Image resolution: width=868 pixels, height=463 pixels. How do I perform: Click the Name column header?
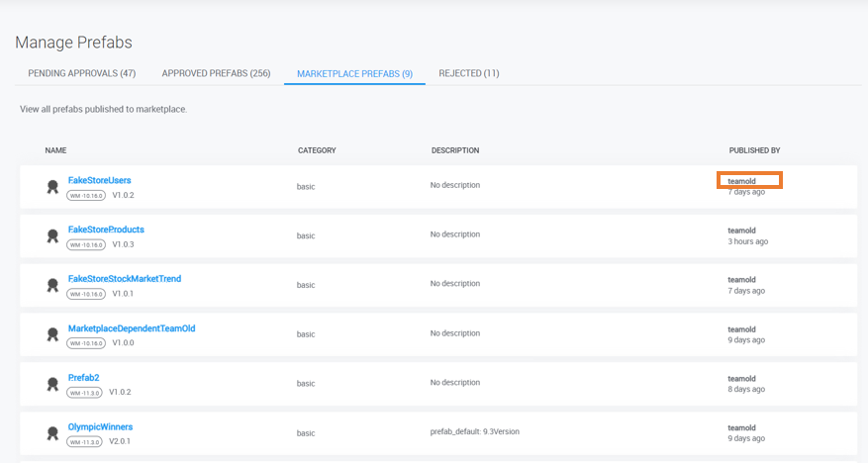(x=55, y=150)
